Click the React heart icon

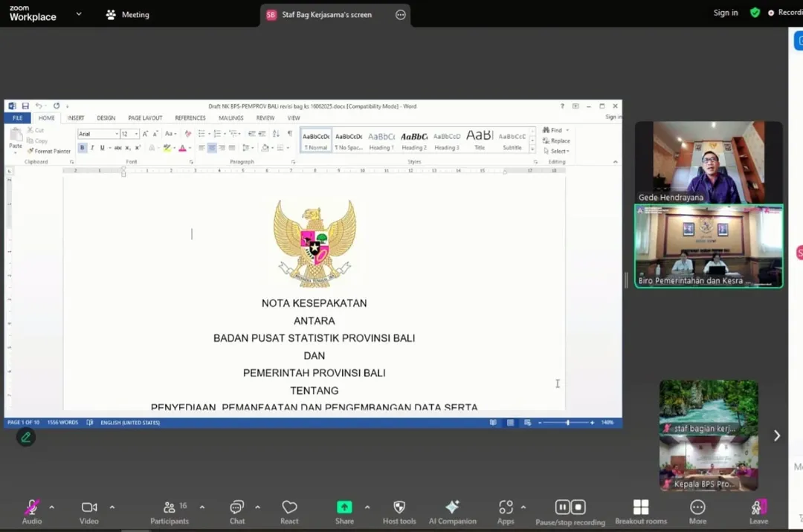tap(289, 508)
